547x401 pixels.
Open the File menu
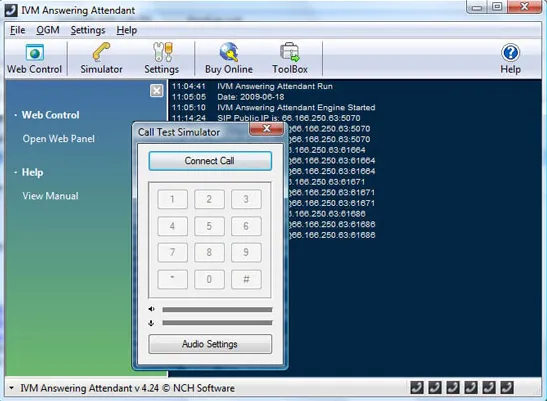17,30
